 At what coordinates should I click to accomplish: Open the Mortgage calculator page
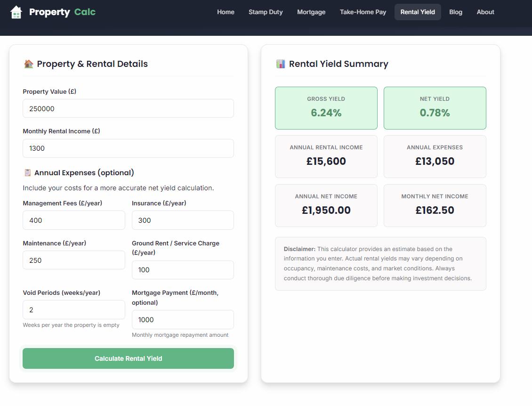[311, 12]
